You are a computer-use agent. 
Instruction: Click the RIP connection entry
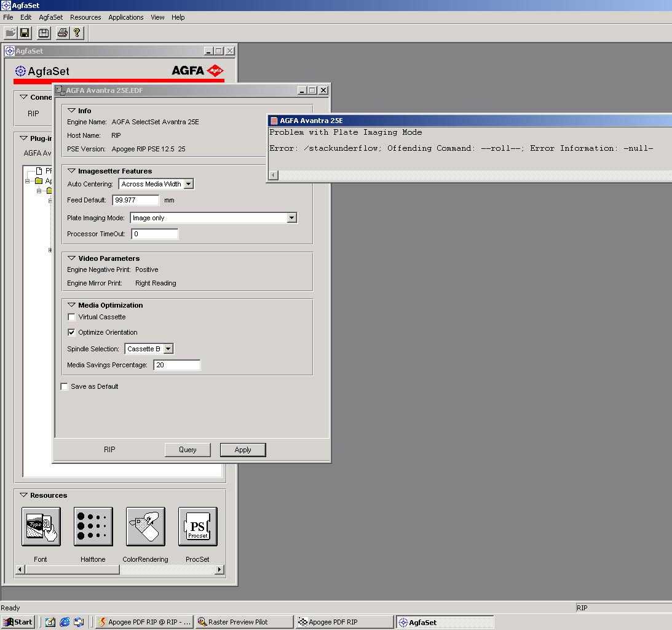click(33, 114)
